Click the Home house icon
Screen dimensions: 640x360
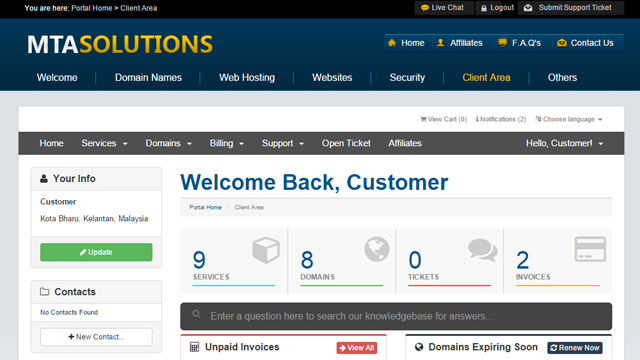coord(392,43)
